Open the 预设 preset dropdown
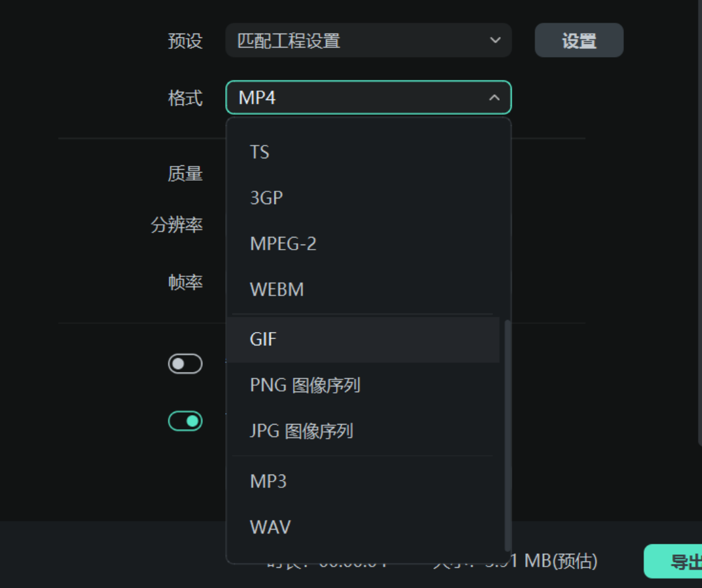Screen dimensions: 702x588 (368, 40)
